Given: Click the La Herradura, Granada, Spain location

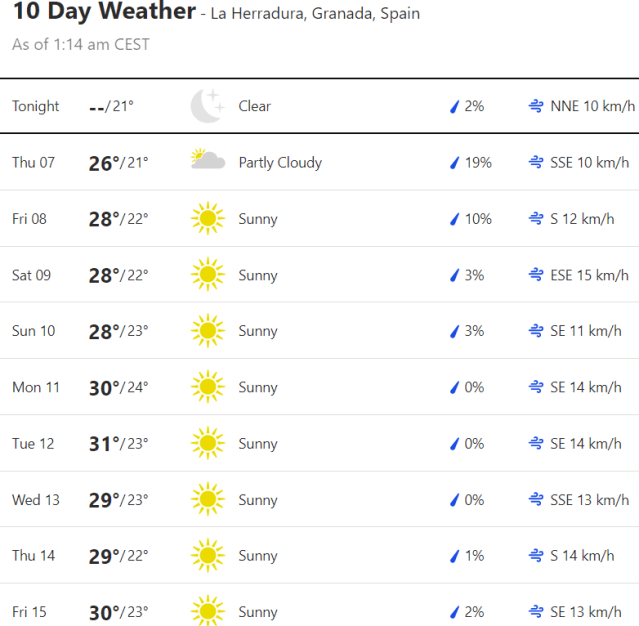Looking at the screenshot, I should pyautogui.click(x=316, y=14).
